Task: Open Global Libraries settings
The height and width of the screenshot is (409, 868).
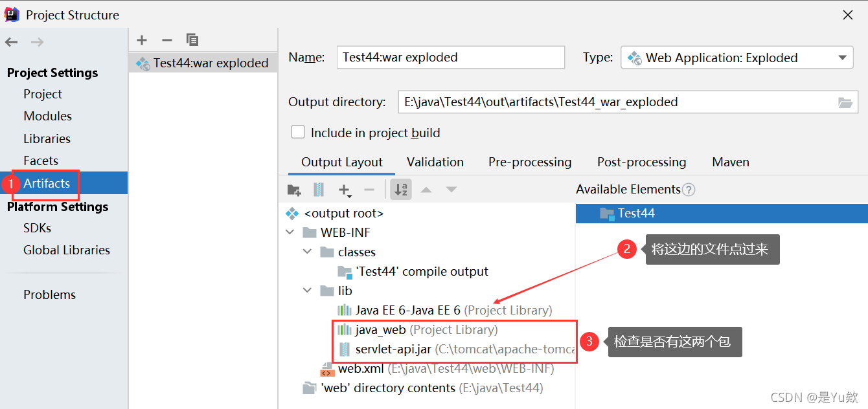Action: [67, 250]
